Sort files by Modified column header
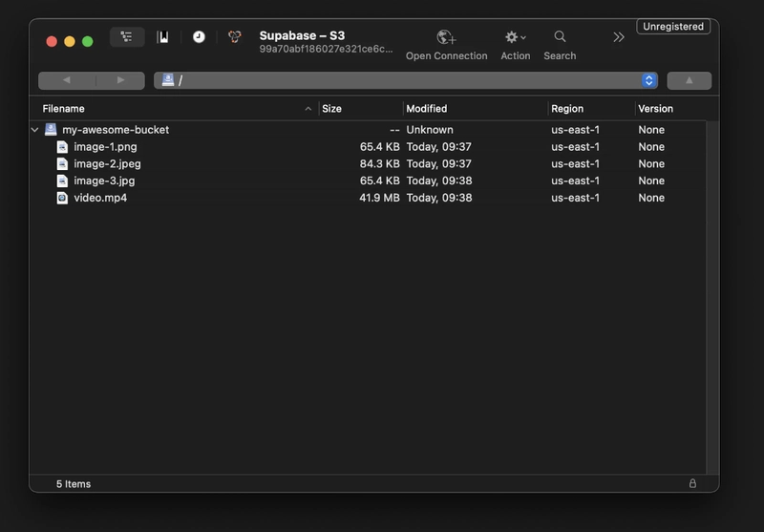Screen dimensions: 764x532 pos(474,109)
